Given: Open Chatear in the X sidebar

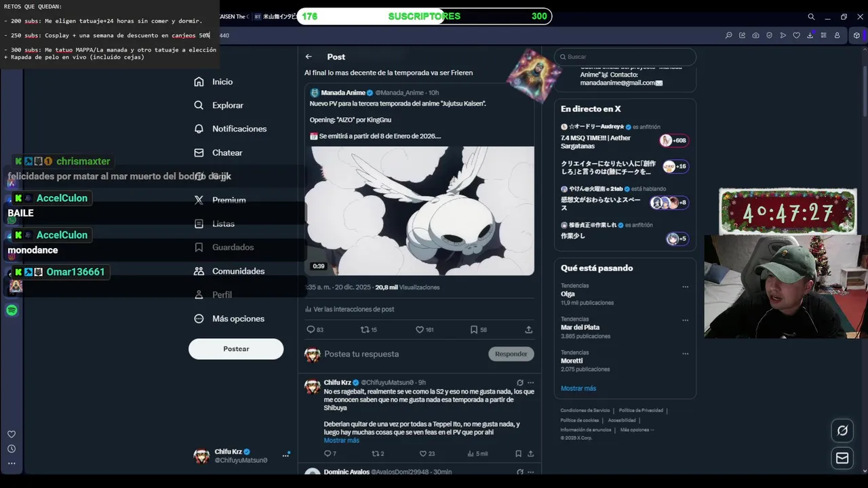Looking at the screenshot, I should pos(218,152).
